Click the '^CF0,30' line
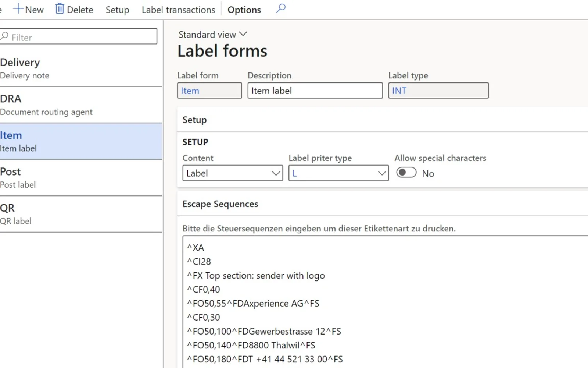This screenshot has height=368, width=588. [x=203, y=318]
